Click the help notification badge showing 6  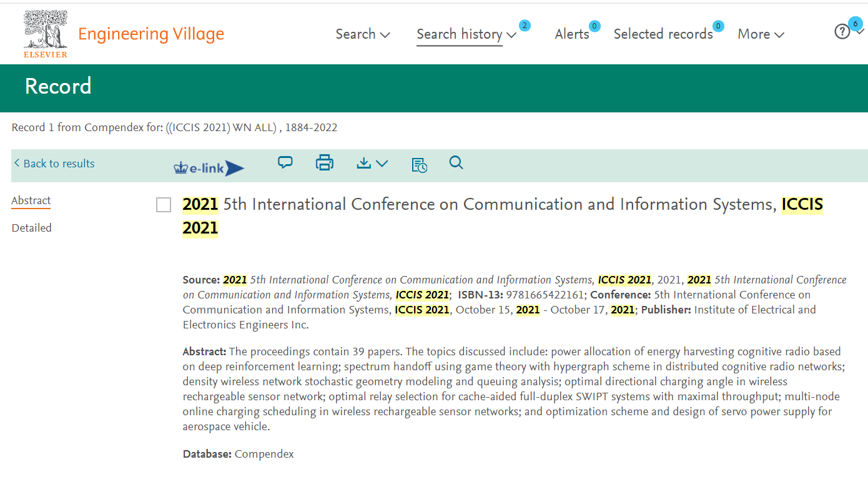tap(855, 24)
